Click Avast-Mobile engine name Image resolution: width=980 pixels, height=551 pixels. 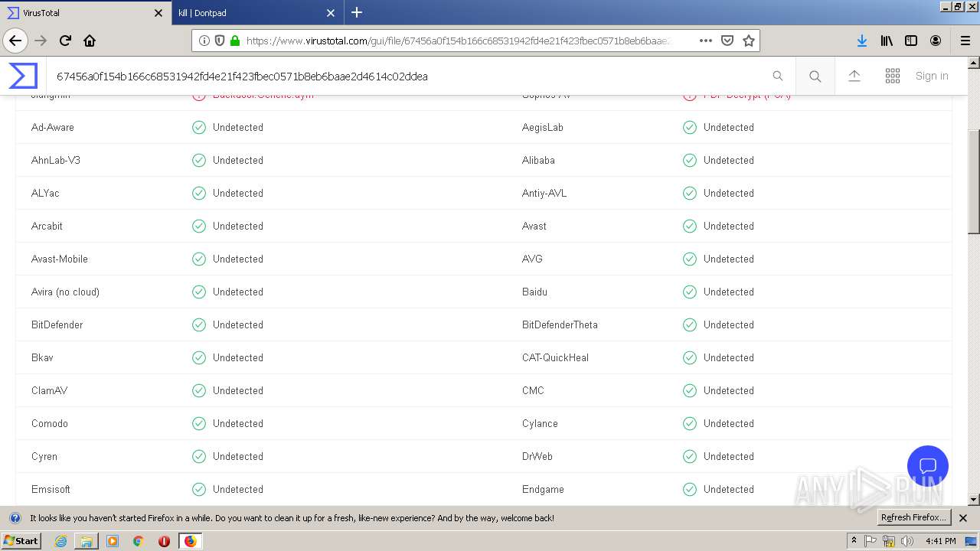point(60,259)
